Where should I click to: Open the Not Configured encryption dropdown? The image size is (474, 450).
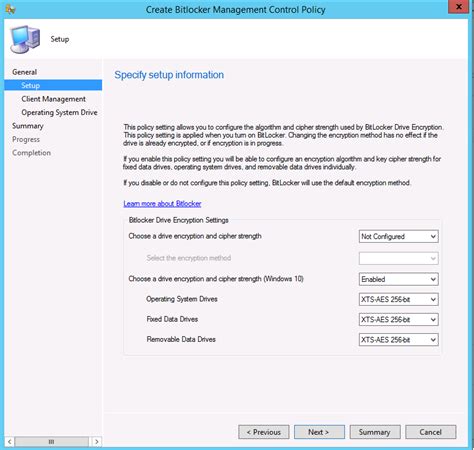coord(398,237)
